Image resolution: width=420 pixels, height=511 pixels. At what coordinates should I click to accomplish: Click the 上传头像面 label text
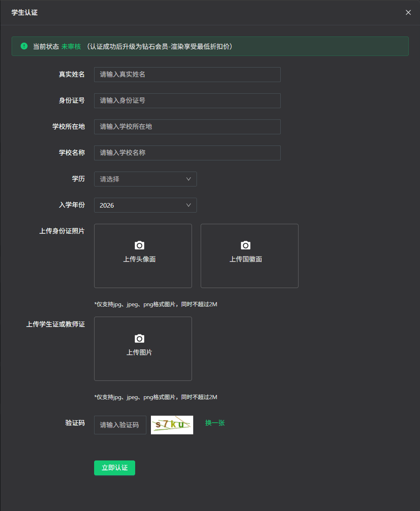[140, 259]
